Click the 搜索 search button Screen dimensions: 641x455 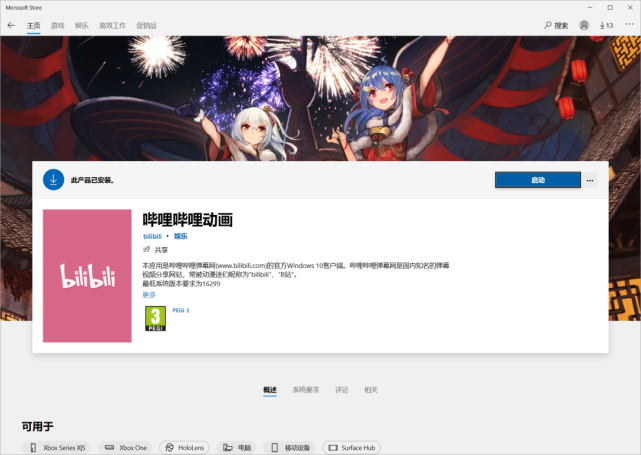tap(556, 25)
